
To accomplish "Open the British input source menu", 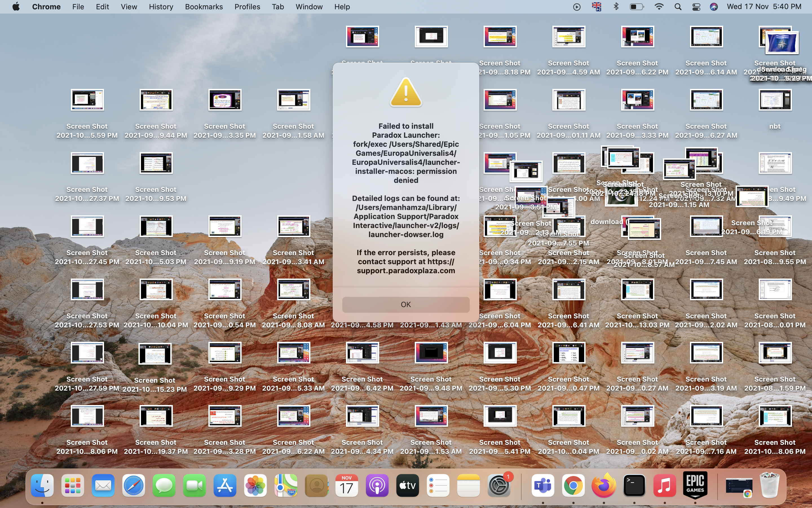I will tap(597, 7).
